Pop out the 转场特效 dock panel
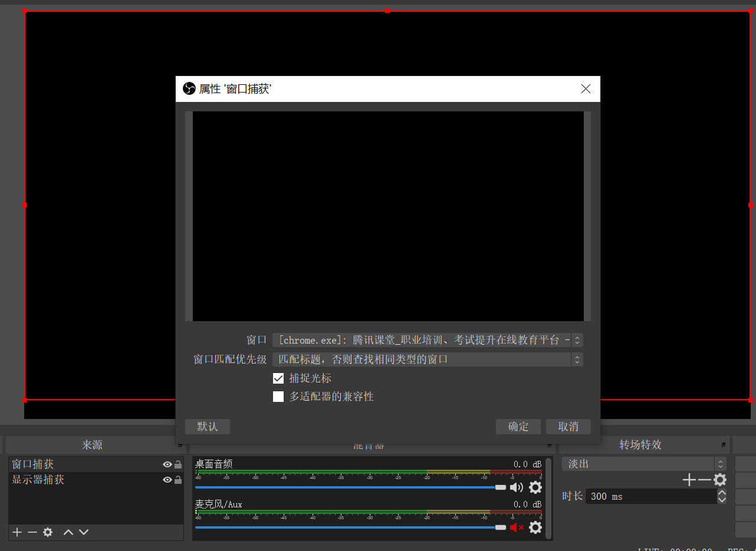 coord(723,445)
